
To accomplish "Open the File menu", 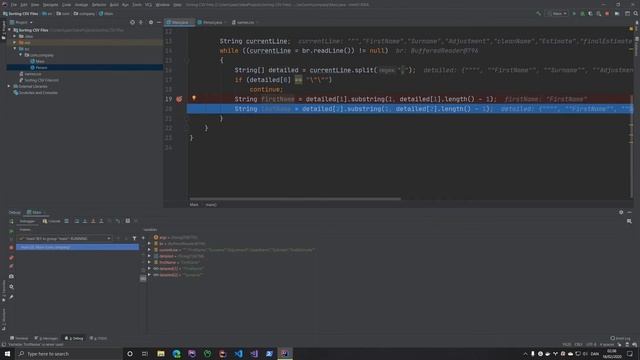I will point(14,4).
